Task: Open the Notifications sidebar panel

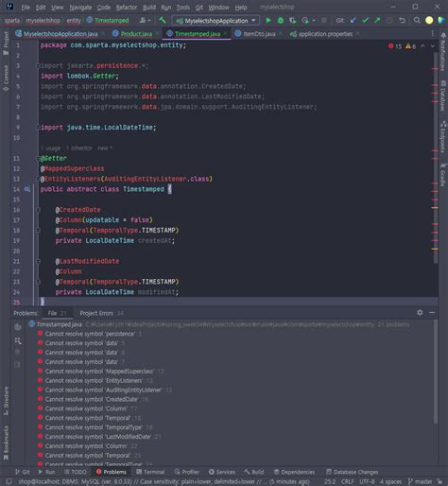Action: pos(442,51)
